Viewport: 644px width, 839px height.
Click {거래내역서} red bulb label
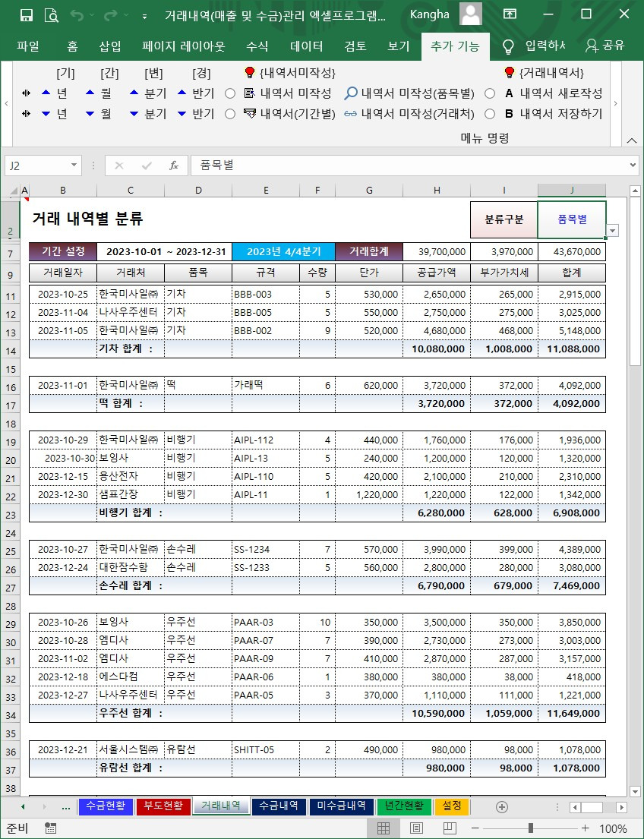[x=544, y=73]
